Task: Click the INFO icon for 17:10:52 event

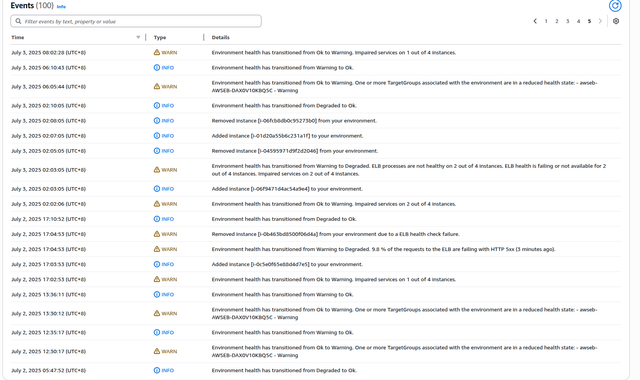Action: [x=157, y=219]
